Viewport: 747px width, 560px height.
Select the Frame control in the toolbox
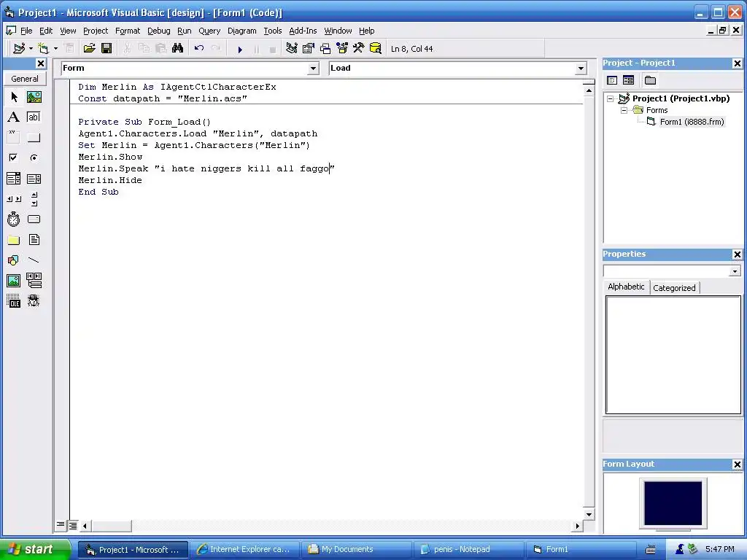[14, 138]
